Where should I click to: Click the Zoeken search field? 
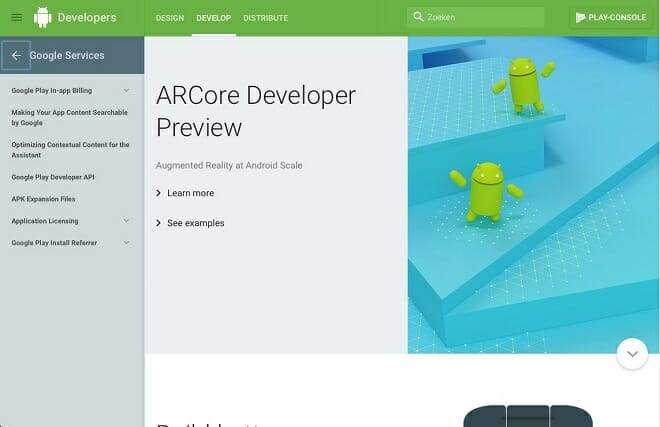pos(476,17)
